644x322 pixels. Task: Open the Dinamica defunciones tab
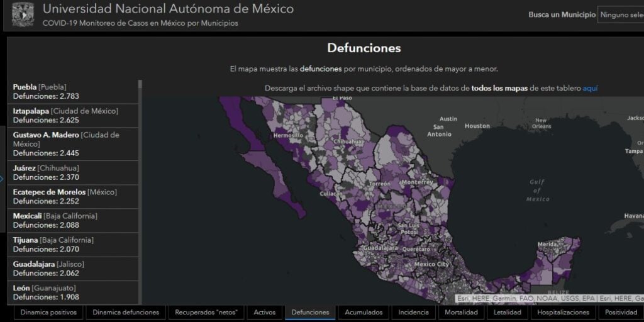126,312
